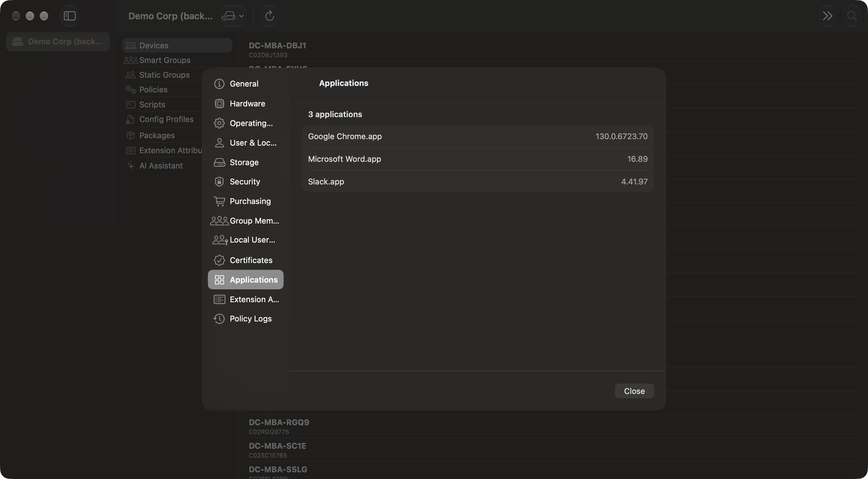Image resolution: width=868 pixels, height=479 pixels.
Task: Select device DC-MBA-SSLG in the list
Action: pyautogui.click(x=553, y=471)
